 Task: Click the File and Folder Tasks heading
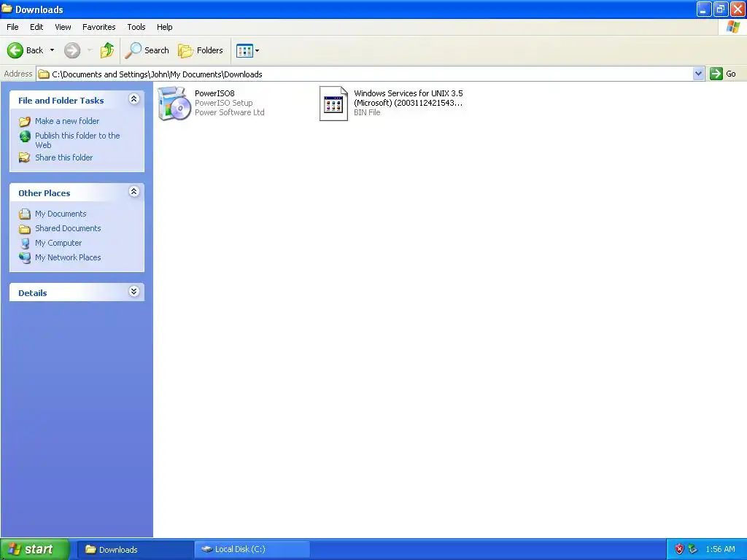[61, 101]
